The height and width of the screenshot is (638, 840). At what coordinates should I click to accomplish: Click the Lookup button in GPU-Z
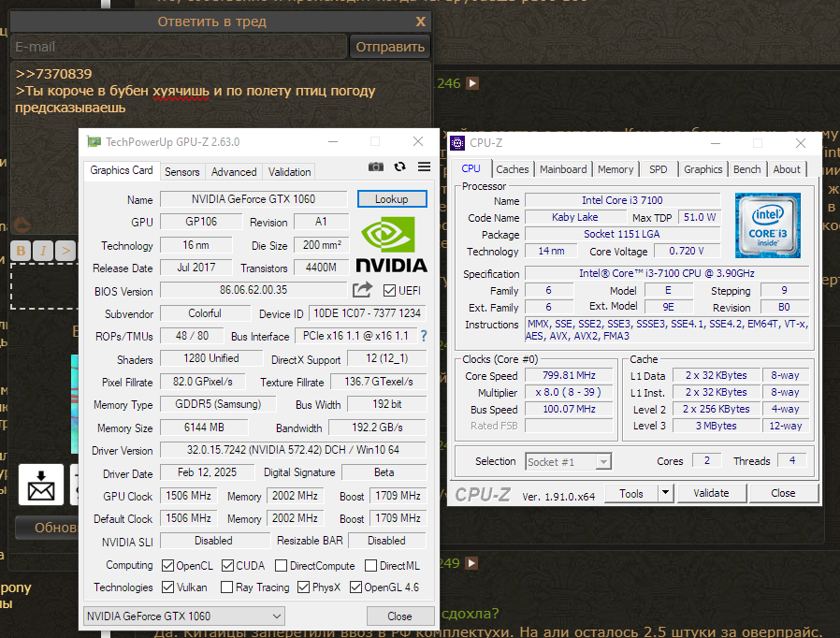[x=392, y=198]
